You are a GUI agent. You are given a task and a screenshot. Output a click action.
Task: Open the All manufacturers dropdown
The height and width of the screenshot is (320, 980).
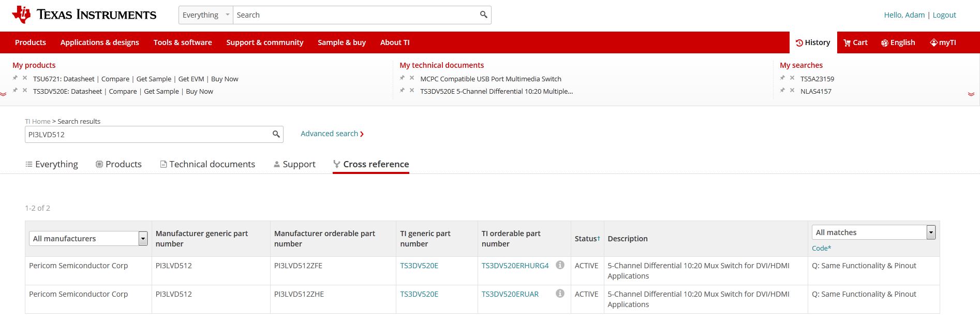point(143,239)
